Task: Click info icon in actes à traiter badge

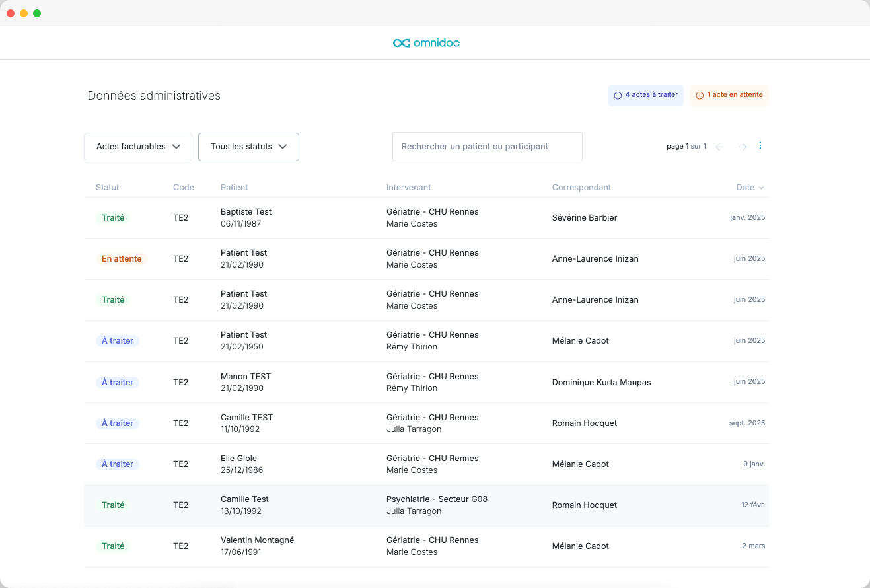Action: point(618,95)
